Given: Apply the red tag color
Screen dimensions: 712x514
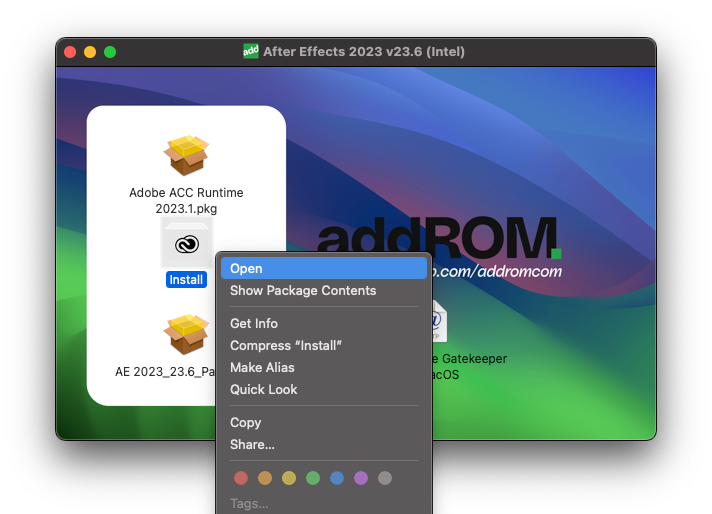Looking at the screenshot, I should coord(241,478).
